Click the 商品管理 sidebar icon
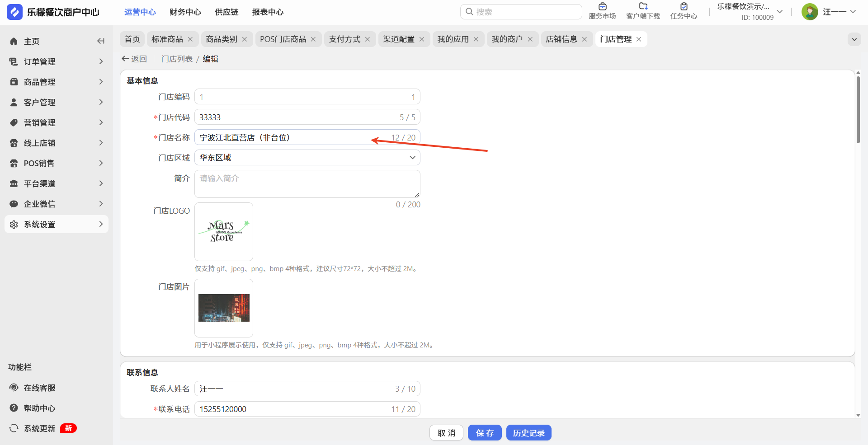Viewport: 868px width, 445px height. [14, 82]
